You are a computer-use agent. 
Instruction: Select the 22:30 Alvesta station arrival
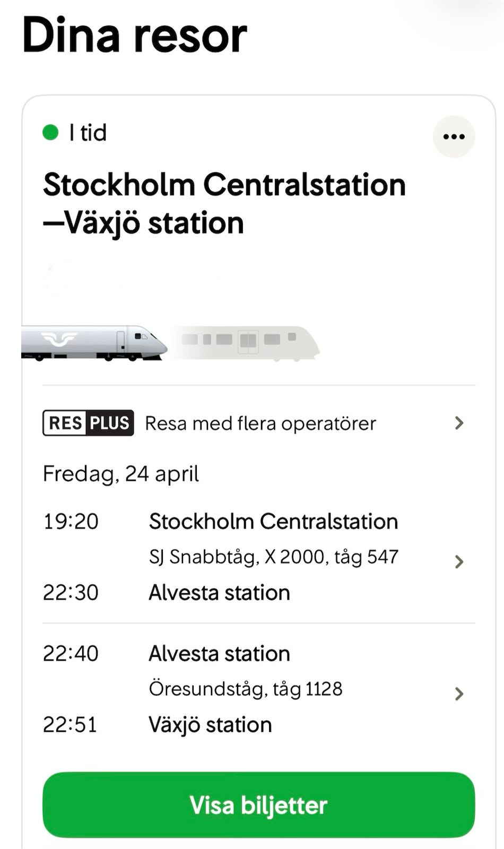[219, 593]
